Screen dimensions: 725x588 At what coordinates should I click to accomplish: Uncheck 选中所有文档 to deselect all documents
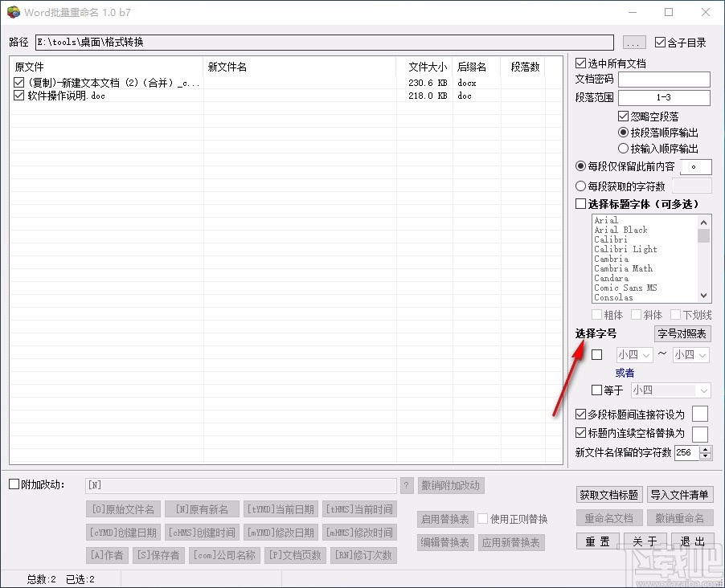(x=580, y=63)
